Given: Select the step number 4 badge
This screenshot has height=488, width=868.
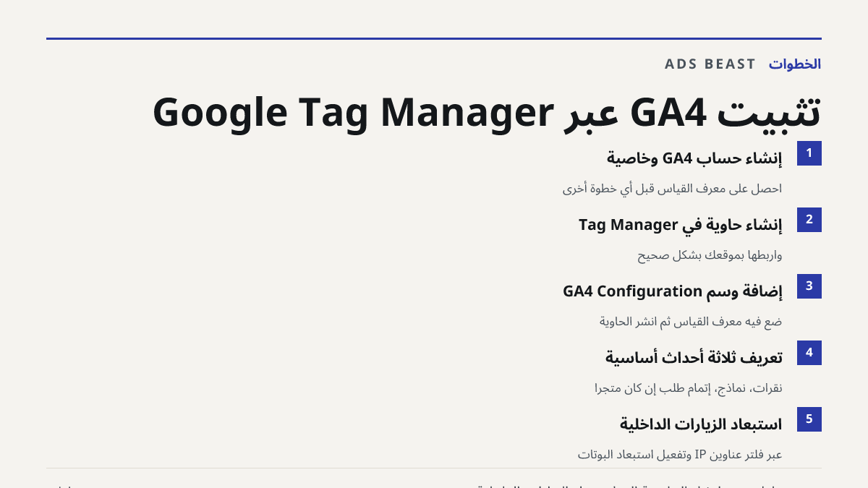Looking at the screenshot, I should click(809, 353).
